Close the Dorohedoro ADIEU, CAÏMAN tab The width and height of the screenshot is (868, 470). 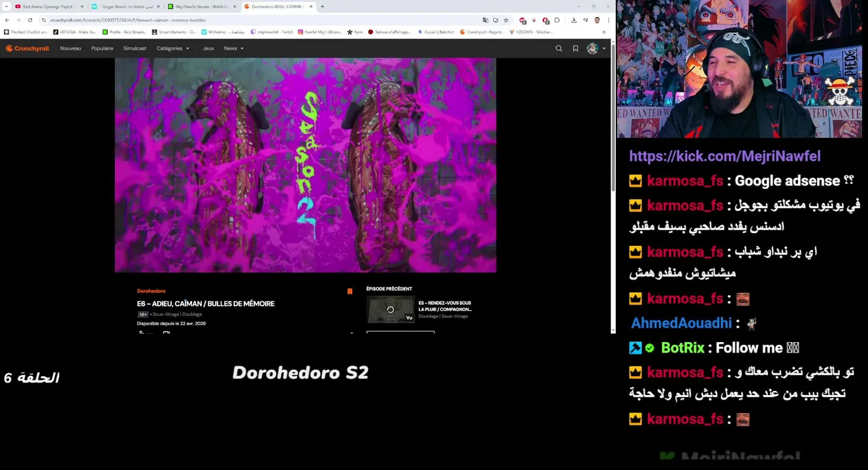point(311,7)
